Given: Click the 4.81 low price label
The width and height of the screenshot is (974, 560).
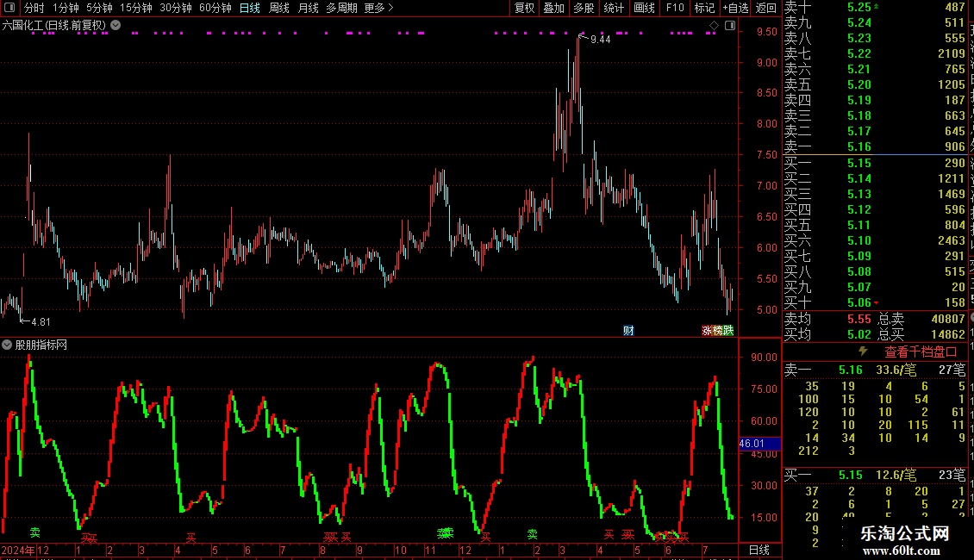Looking at the screenshot, I should click(x=41, y=321).
